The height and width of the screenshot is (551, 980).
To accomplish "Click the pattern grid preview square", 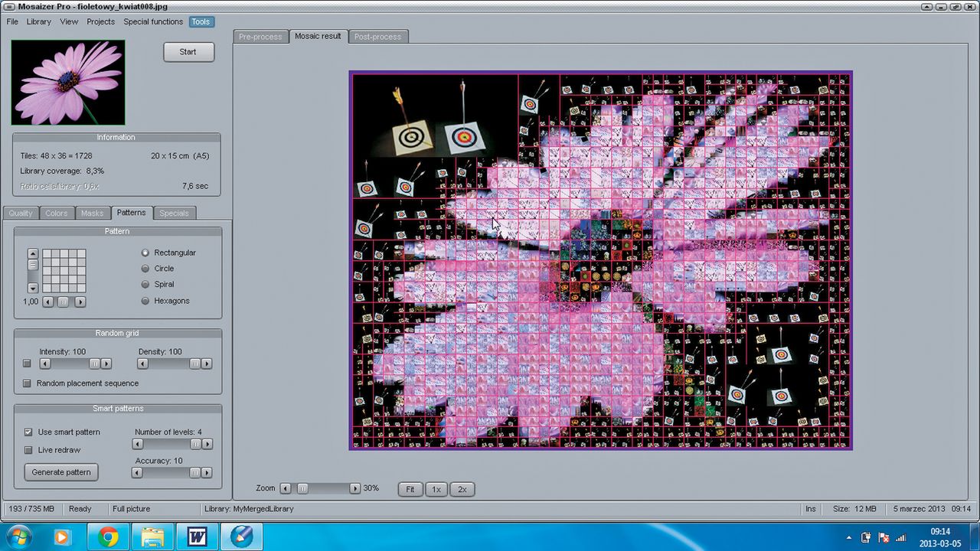I will (64, 271).
